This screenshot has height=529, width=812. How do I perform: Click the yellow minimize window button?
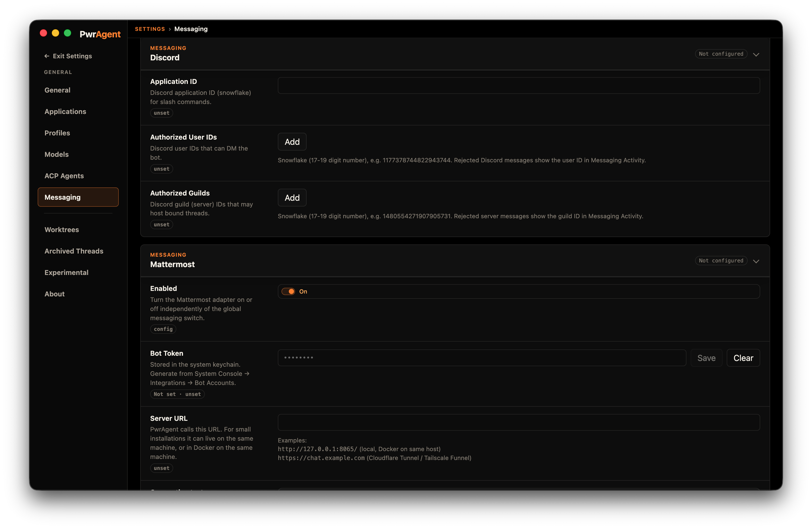pos(55,33)
